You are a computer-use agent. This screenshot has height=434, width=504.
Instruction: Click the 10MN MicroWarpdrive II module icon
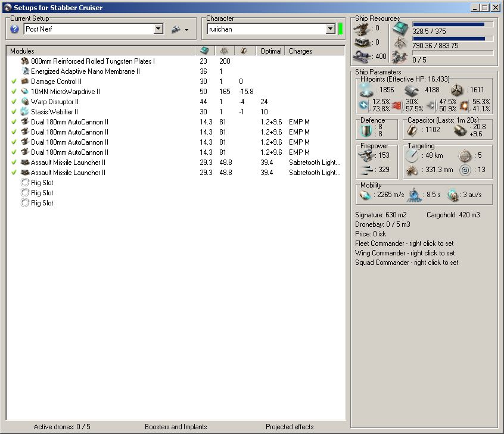(24, 92)
